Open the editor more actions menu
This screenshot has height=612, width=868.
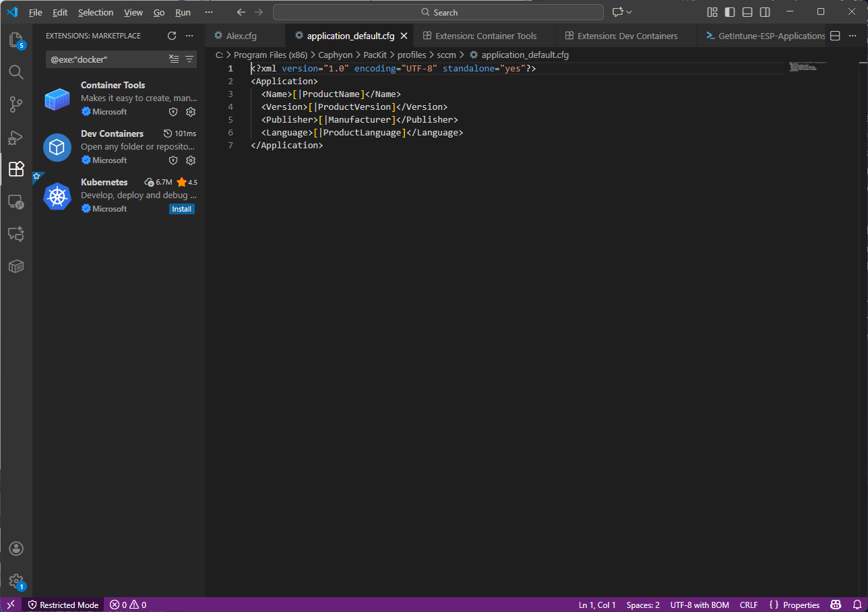pyautogui.click(x=852, y=36)
